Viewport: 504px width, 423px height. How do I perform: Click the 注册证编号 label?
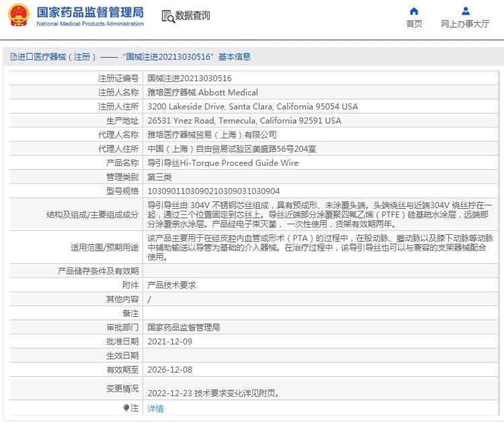pos(118,79)
